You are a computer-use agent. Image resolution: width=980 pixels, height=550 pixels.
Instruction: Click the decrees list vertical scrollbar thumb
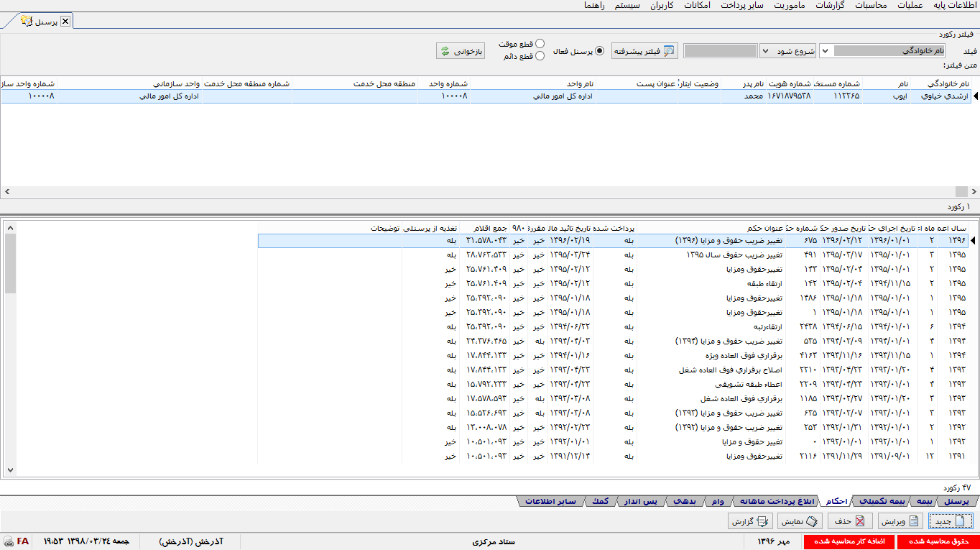[x=10, y=263]
